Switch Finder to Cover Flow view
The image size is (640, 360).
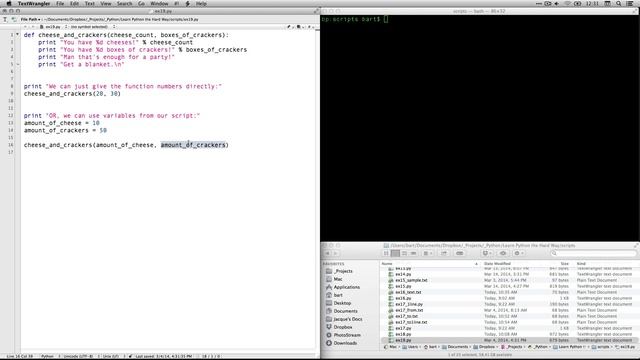(413, 253)
